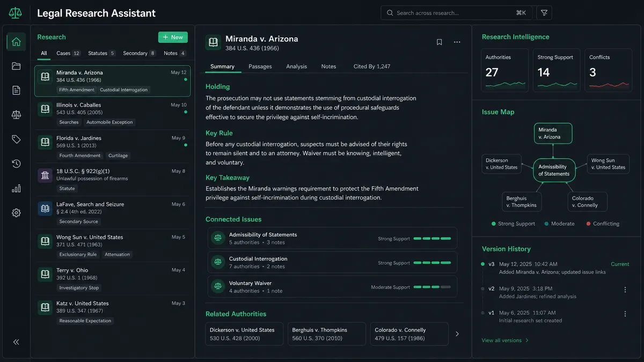Open Berghuis v. Thompkins related authority card

[327, 334]
